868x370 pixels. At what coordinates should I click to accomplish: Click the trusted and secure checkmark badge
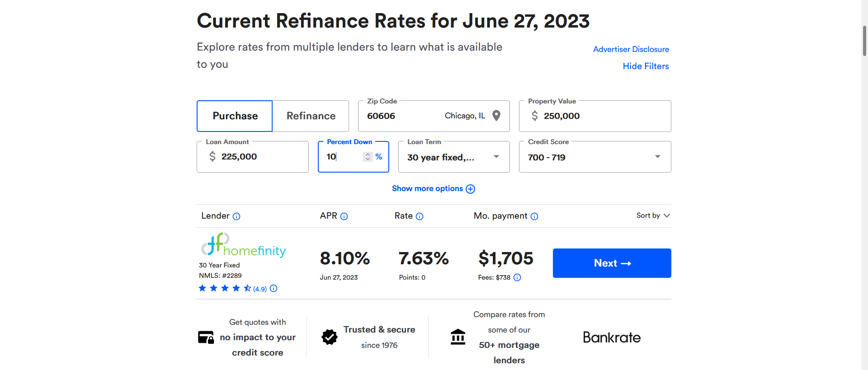point(330,337)
